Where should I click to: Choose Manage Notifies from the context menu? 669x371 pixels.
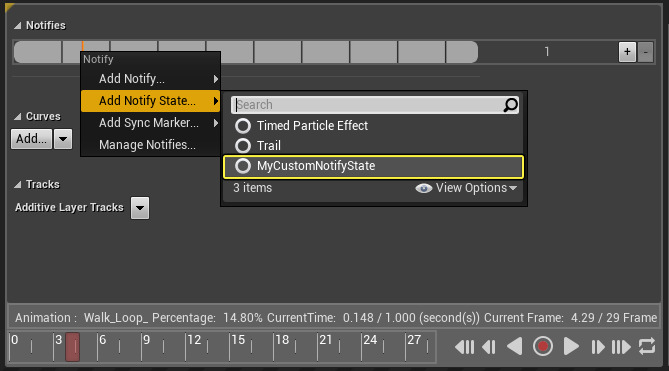coord(151,145)
